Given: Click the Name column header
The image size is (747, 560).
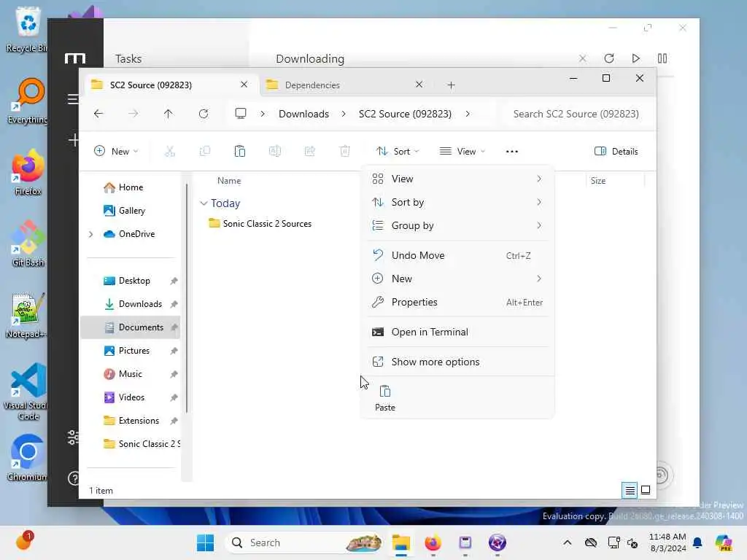Looking at the screenshot, I should click(x=229, y=181).
